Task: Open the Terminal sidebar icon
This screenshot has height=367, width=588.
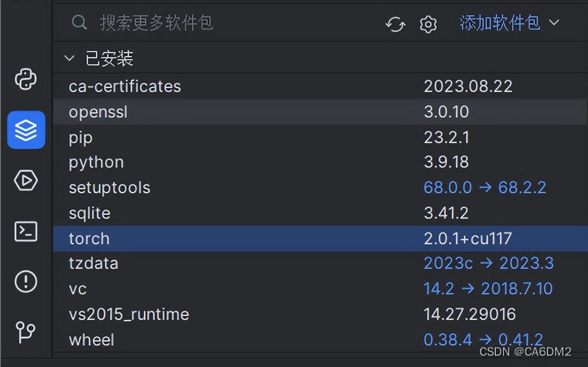Action: (26, 232)
